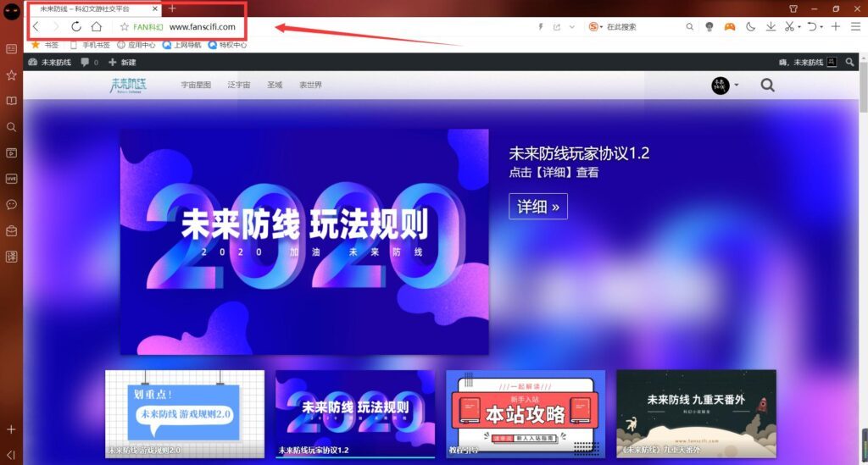The image size is (868, 465).
Task: Open the 应用中心 bookmark
Action: tap(136, 45)
